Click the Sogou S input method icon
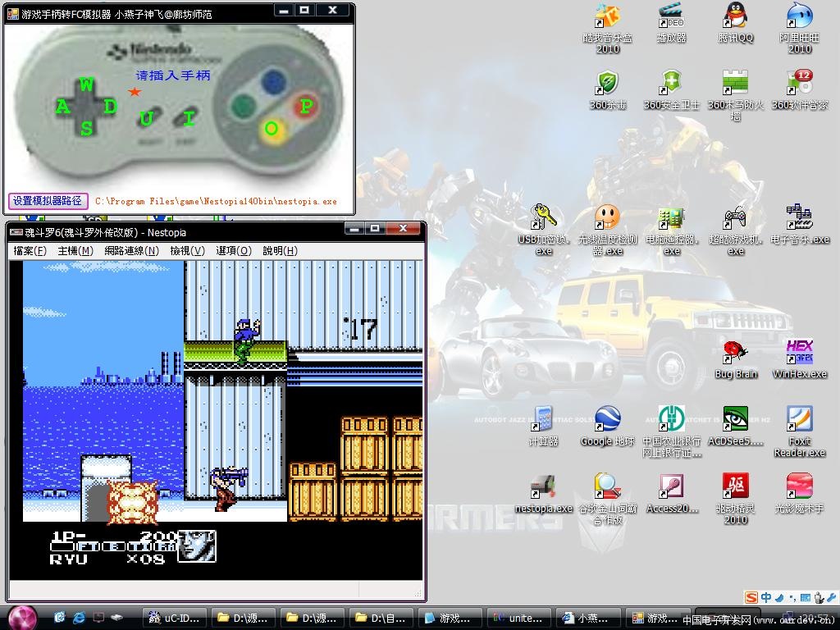840x630 pixels. click(751, 597)
